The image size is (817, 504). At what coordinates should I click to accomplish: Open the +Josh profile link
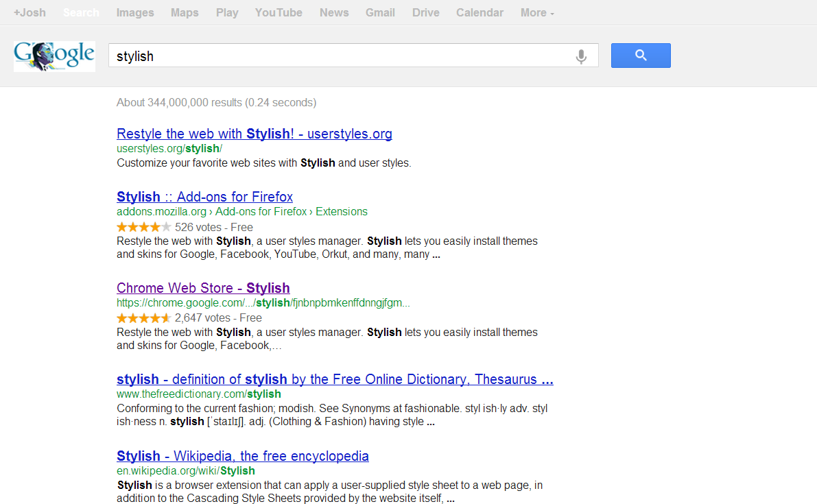pyautogui.click(x=29, y=12)
